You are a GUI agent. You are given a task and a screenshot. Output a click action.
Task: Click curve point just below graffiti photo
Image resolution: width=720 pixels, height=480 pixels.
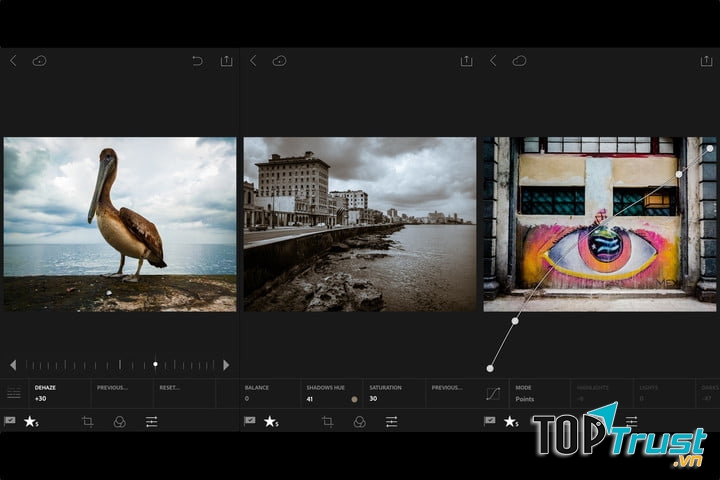515,321
